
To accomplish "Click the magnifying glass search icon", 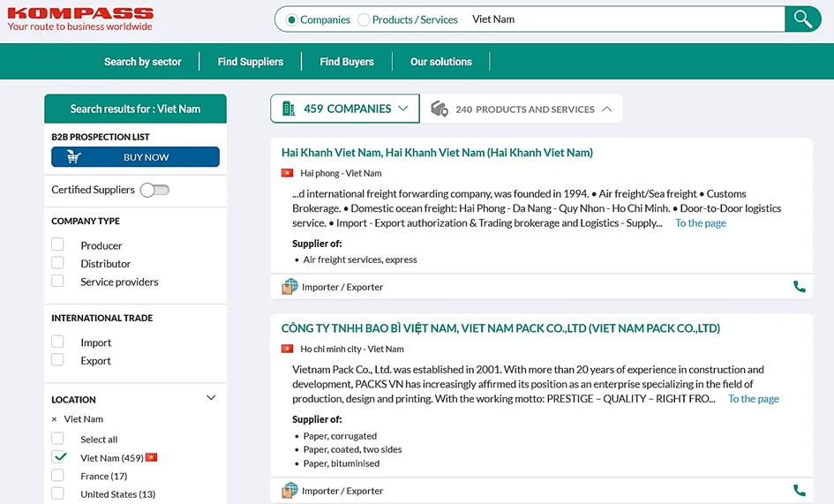I will (x=802, y=19).
